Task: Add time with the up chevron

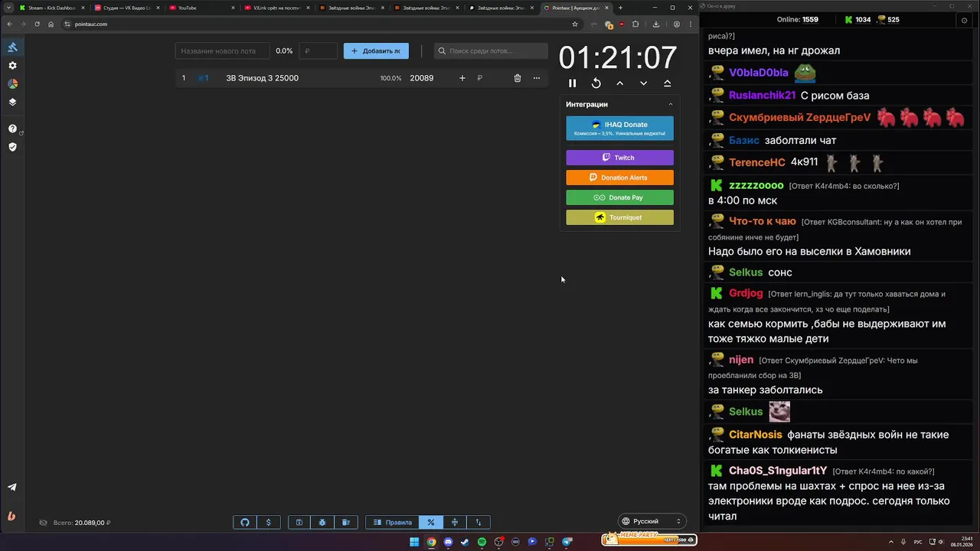Action: point(619,83)
